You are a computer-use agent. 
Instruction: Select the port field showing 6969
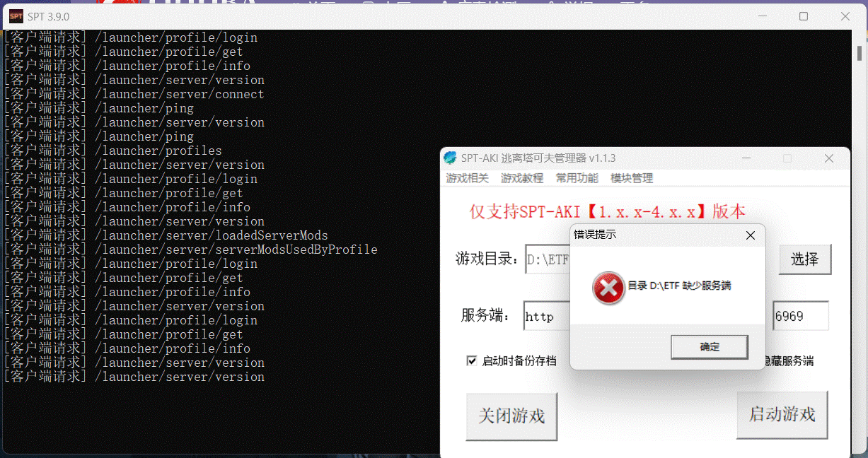800,316
